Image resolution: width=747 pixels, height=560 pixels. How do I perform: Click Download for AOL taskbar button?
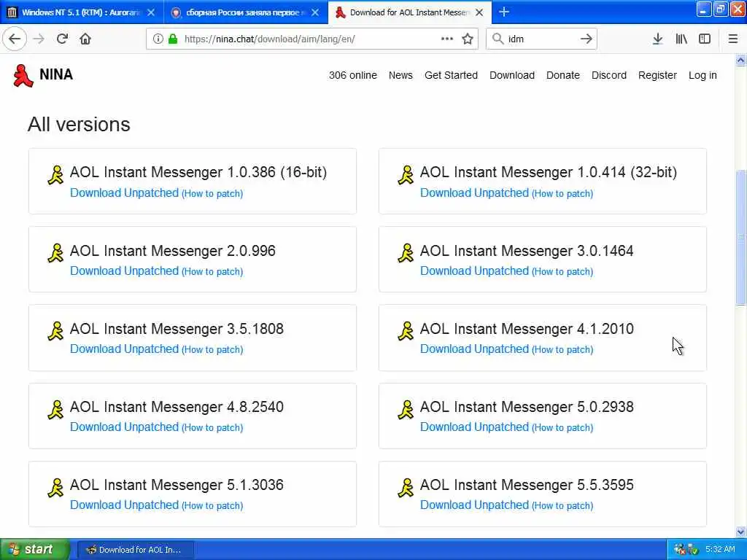coord(135,550)
